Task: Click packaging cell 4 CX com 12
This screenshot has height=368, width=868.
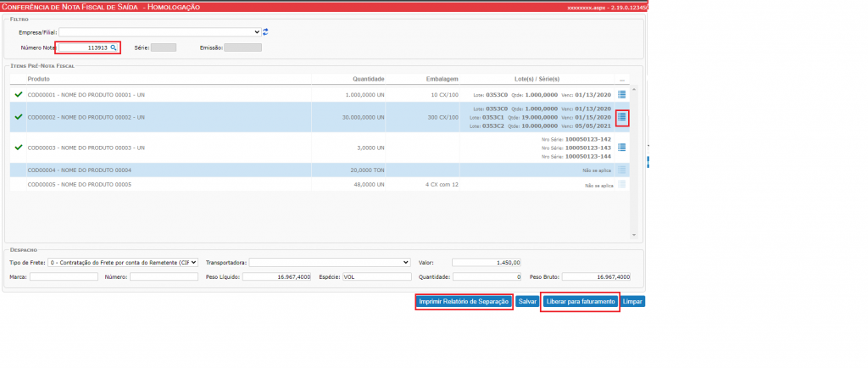Action: [443, 184]
